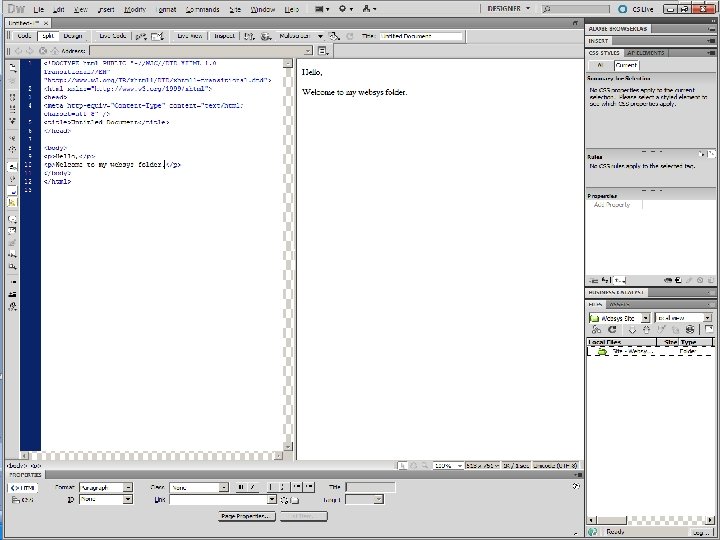
Task: Show category view in CSS Properties pane
Action: (593, 280)
